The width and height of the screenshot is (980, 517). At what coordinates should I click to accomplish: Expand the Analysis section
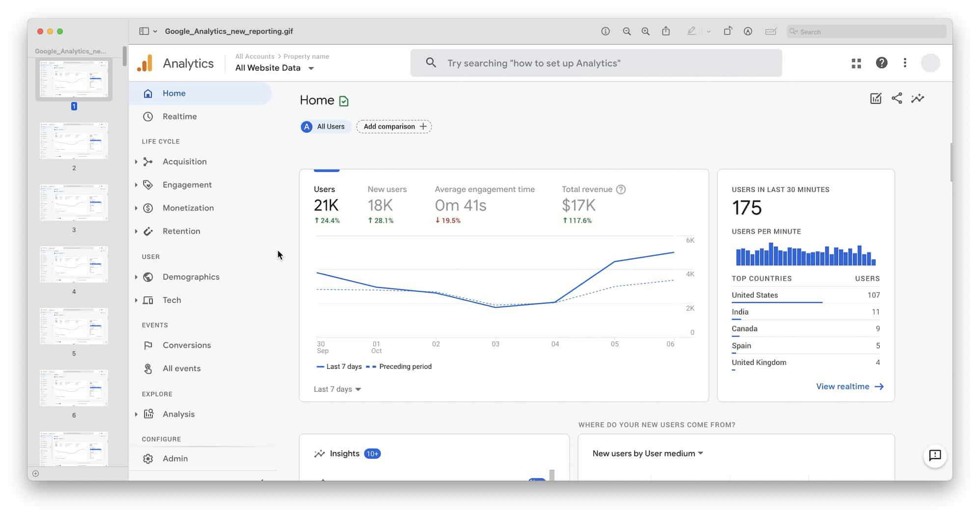[x=136, y=414]
